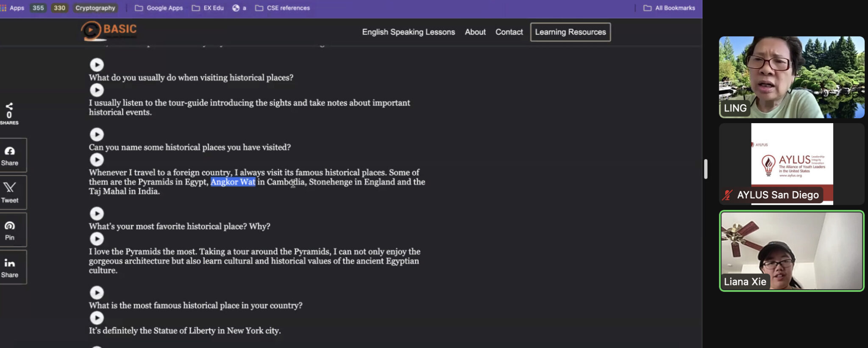Viewport: 868px width, 348px height.
Task: Open English Speaking Lessons menu
Action: click(x=409, y=32)
